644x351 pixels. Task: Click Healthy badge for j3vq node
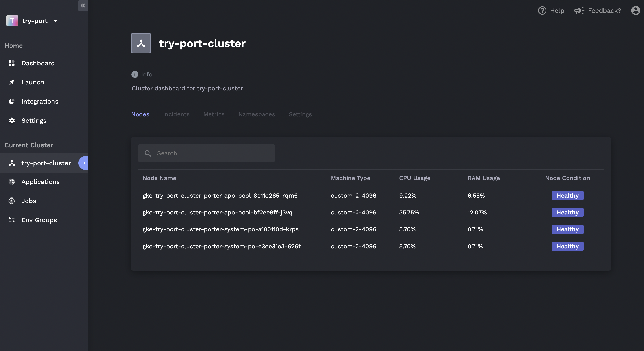[x=567, y=212]
